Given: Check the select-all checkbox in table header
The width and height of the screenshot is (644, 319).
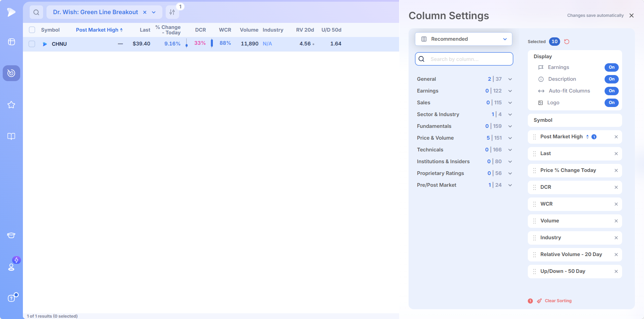Looking at the screenshot, I should click(32, 30).
